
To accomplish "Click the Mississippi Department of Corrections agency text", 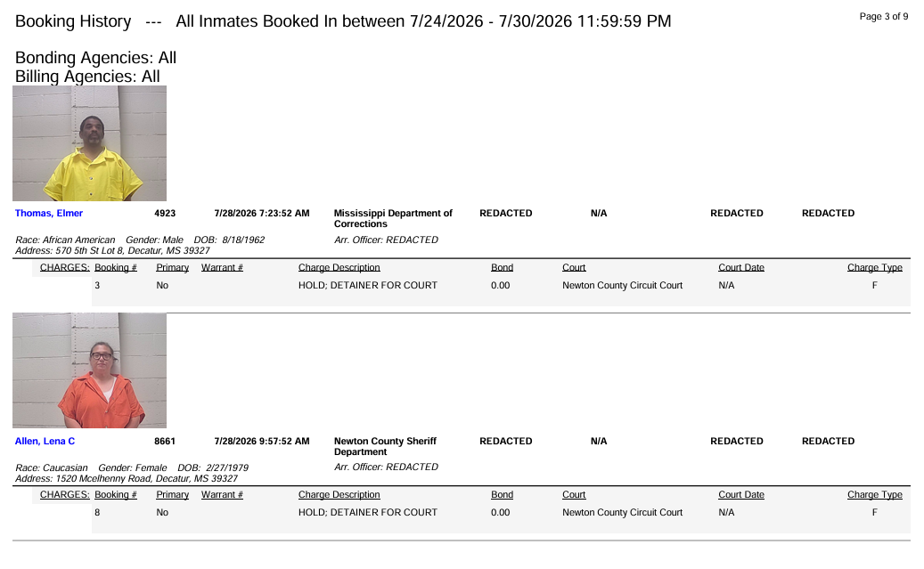I will [x=393, y=218].
